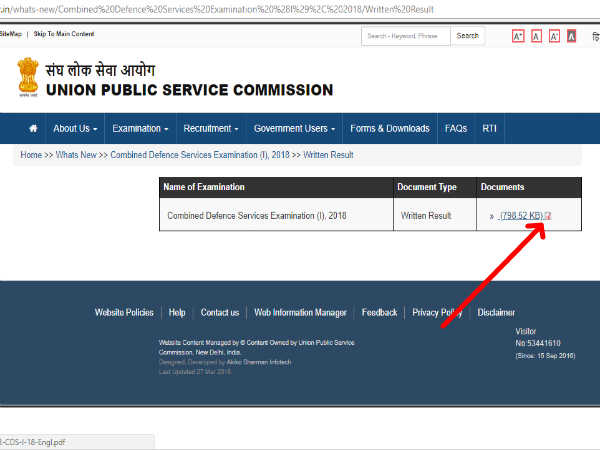Click the national emblem logo

click(x=28, y=77)
